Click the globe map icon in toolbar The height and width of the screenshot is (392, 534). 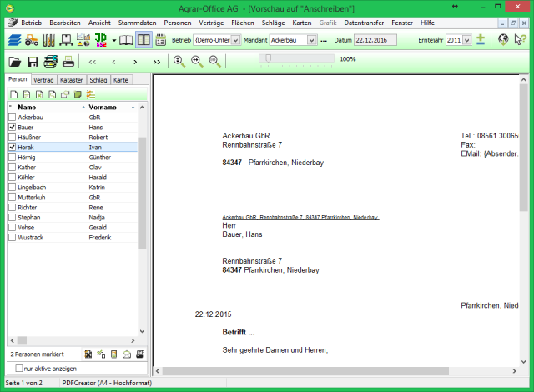pyautogui.click(x=503, y=39)
